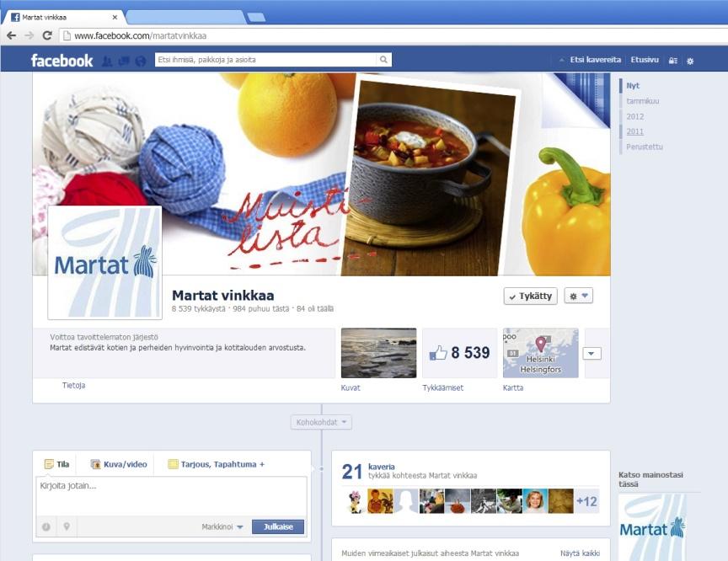Show the +12 more friends

pos(586,501)
